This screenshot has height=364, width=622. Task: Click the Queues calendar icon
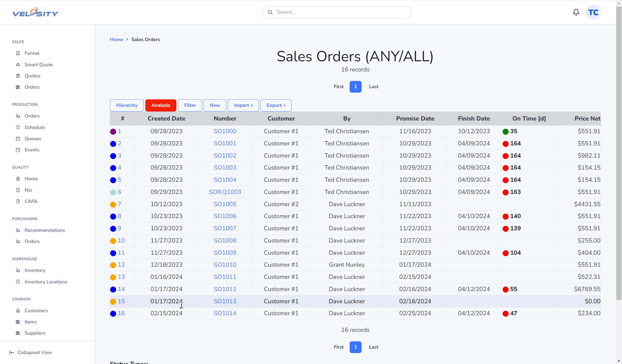[x=18, y=138]
